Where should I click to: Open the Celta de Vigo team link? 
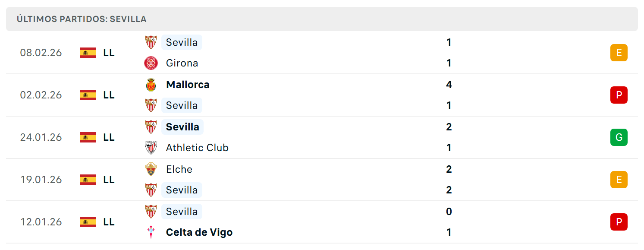(x=199, y=232)
